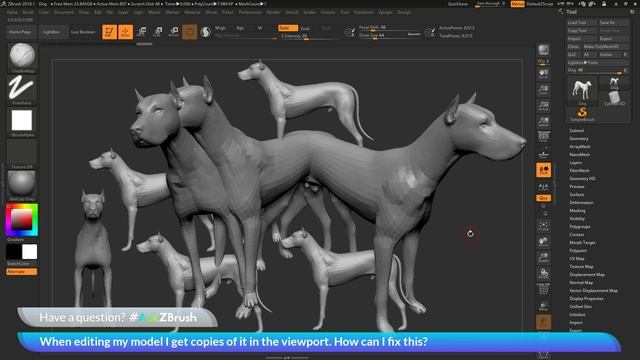
Task: Choose the Scale transform icon
Action: click(158, 32)
